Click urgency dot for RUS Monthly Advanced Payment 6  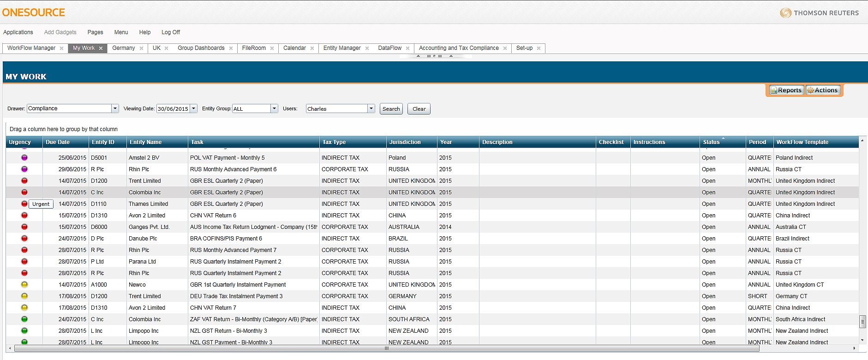pos(24,169)
